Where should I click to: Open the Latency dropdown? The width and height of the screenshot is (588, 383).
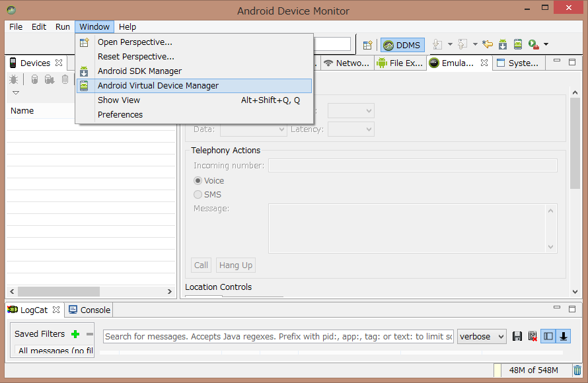[351, 129]
